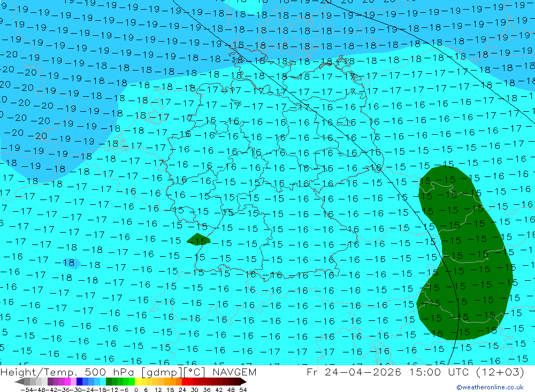535x392 pixels.
Task: Click the dark maroon right arrow of color scale
Action: 243,381
